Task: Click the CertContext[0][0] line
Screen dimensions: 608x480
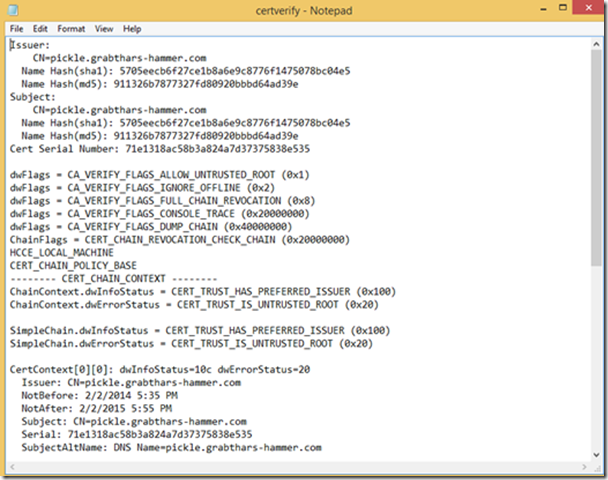Action: click(160, 369)
